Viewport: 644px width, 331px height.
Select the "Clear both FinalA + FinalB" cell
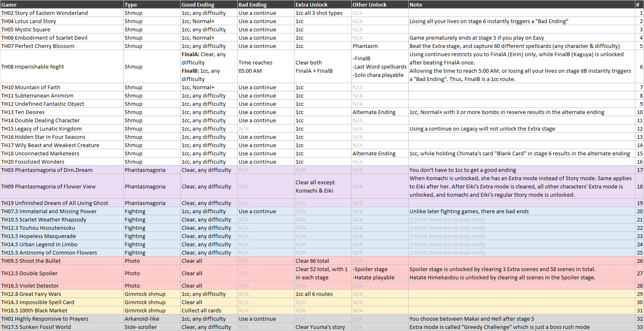(323, 67)
